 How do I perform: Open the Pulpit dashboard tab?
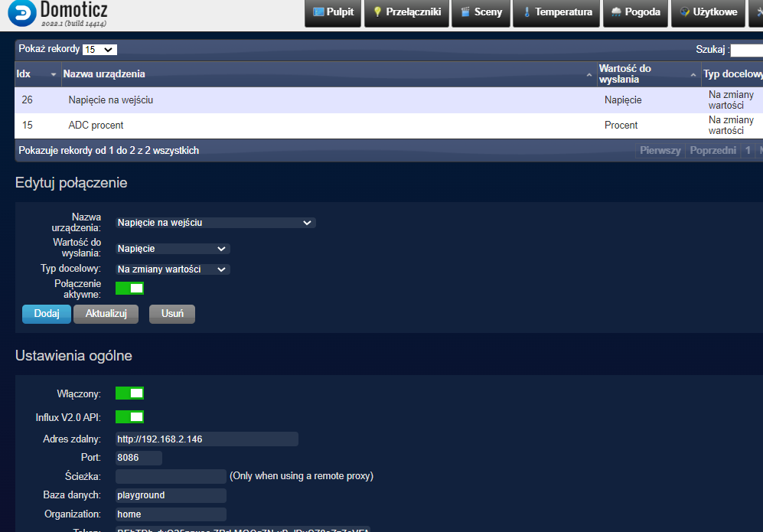(x=333, y=13)
